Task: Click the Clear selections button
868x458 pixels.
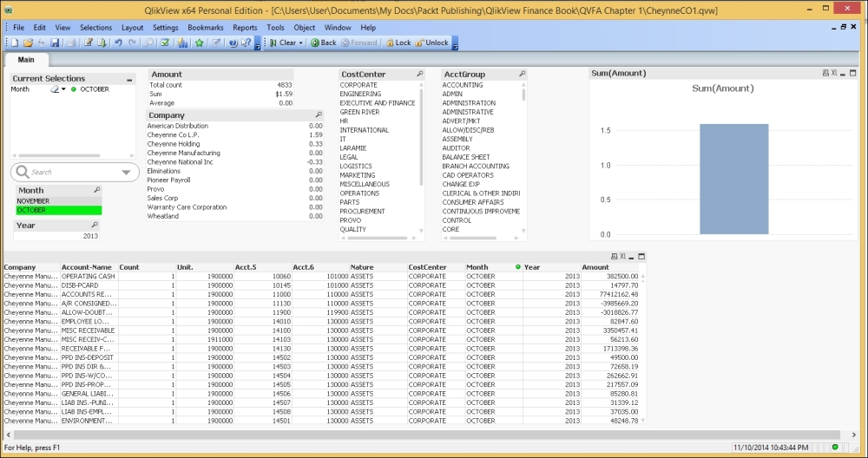Action: [x=284, y=43]
